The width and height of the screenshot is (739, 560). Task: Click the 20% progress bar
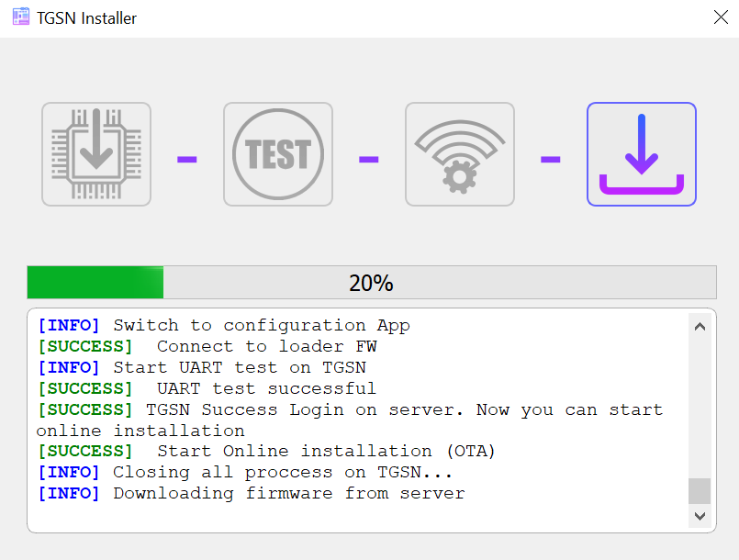[x=370, y=282]
